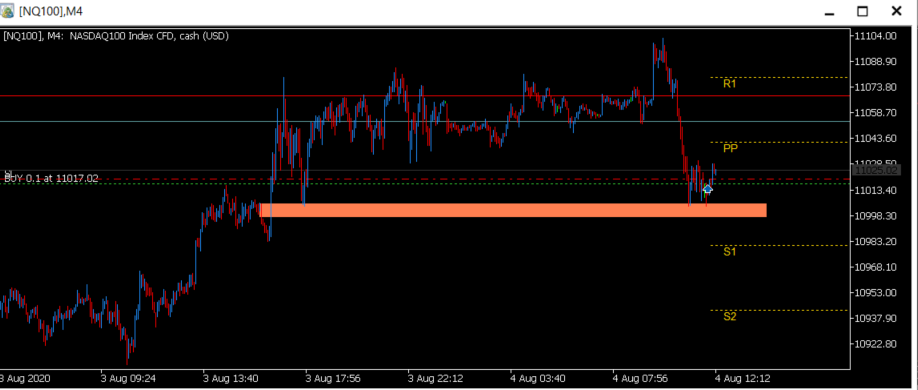Viewport: 918px width, 390px height.
Task: Click the 11104.00 price scale value
Action: (x=875, y=36)
